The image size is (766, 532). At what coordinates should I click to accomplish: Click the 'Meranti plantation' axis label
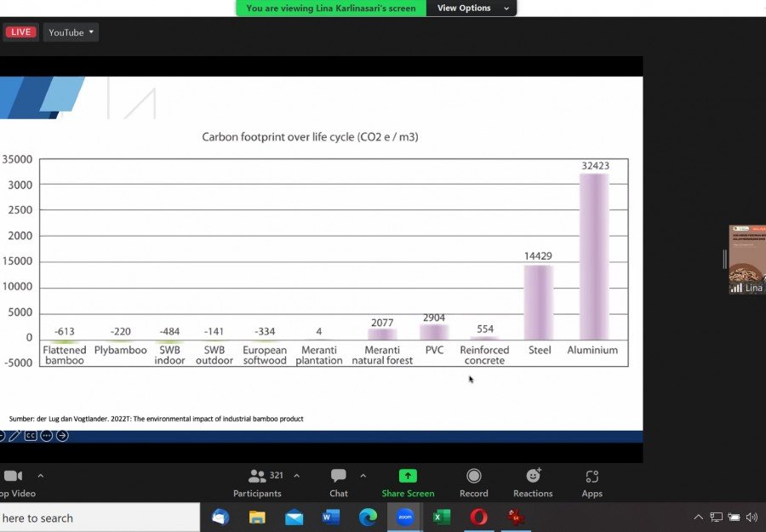pos(319,355)
